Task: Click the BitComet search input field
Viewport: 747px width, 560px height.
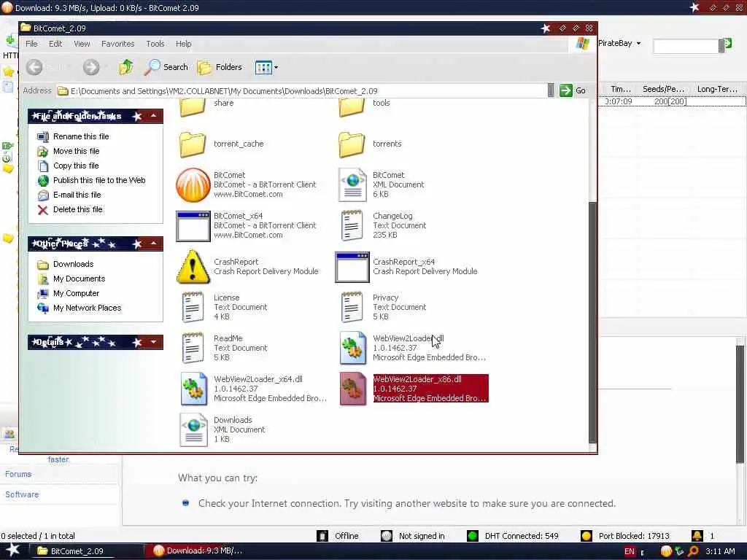Action: click(686, 46)
